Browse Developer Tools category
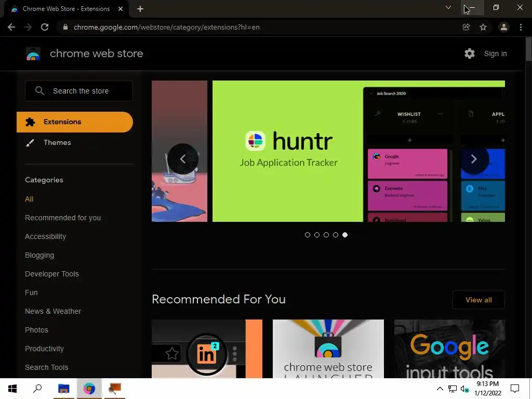Viewport: 532px width, 399px height. (x=52, y=274)
